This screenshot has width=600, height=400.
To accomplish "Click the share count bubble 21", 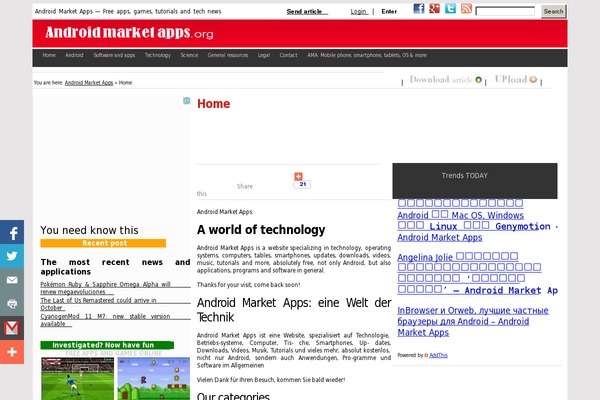I will (x=302, y=184).
